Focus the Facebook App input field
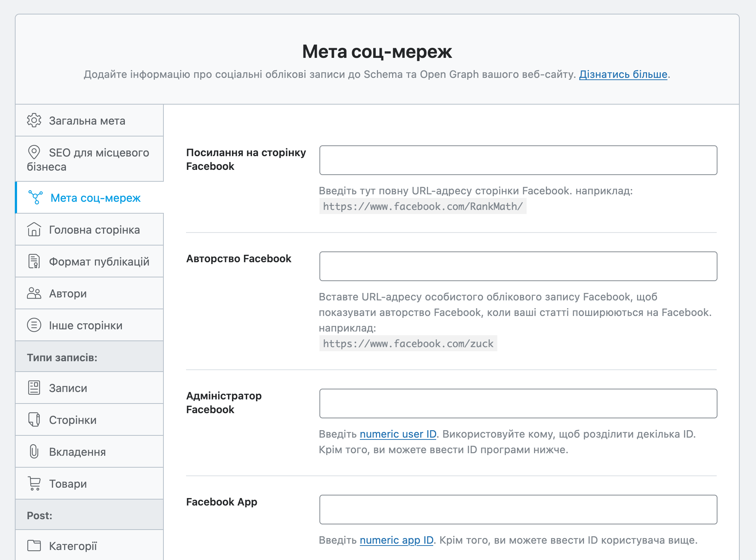The height and width of the screenshot is (560, 756). pos(518,510)
